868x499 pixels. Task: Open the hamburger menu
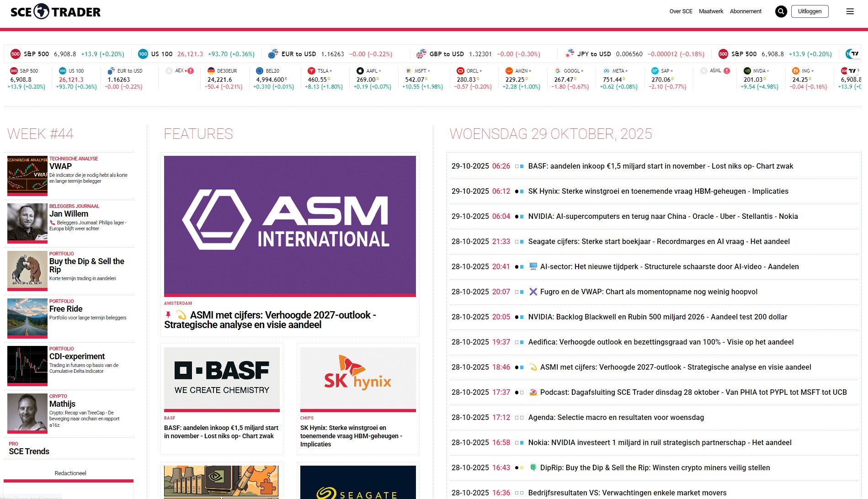pos(850,11)
